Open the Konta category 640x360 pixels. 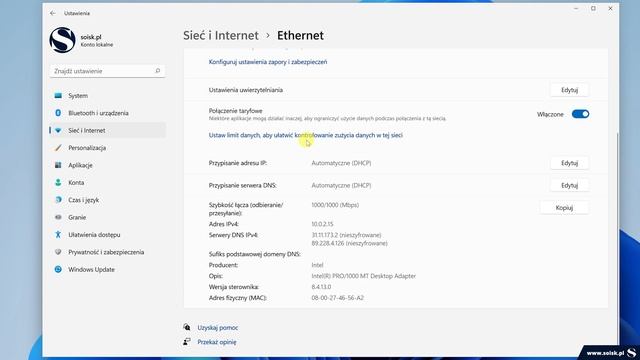click(x=108, y=182)
